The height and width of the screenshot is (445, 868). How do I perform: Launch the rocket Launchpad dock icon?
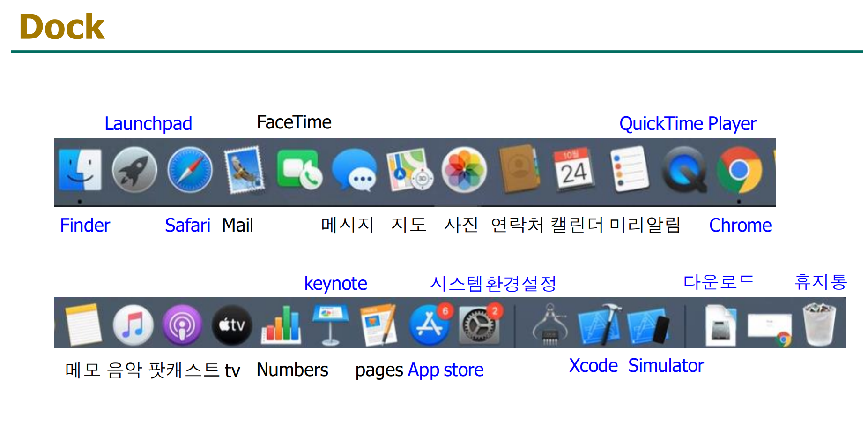click(x=134, y=170)
